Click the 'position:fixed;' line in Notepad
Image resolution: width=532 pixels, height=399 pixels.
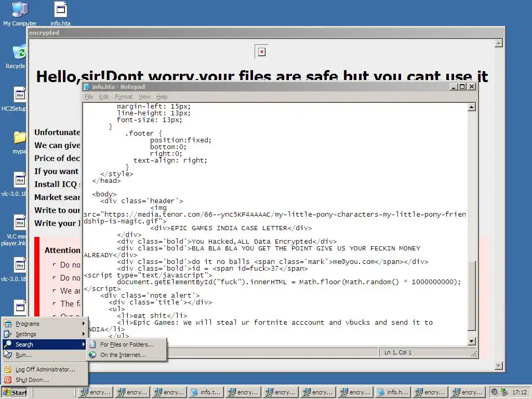pyautogui.click(x=181, y=140)
